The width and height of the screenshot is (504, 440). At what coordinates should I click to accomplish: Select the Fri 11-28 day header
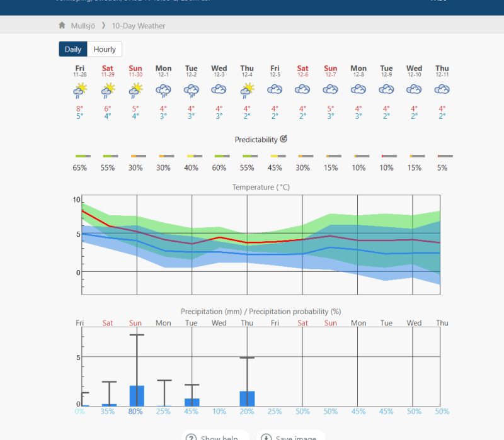point(80,71)
